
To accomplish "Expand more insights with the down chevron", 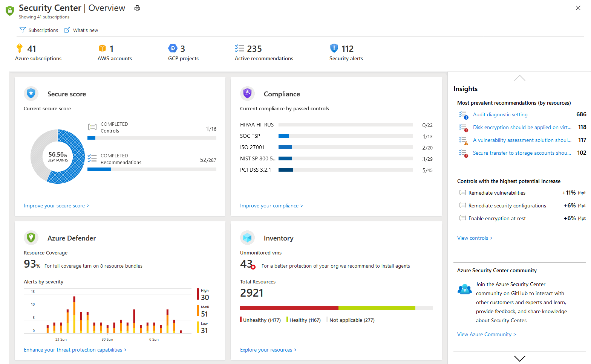I will (x=519, y=359).
